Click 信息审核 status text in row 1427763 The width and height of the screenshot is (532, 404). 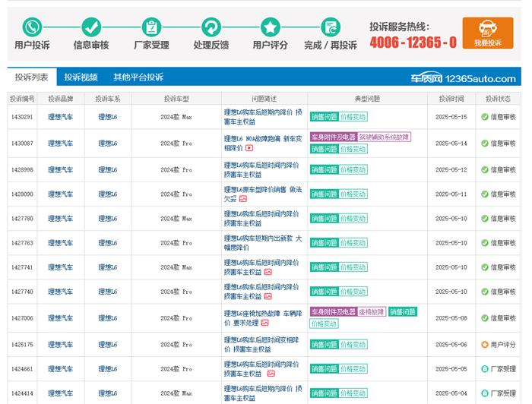point(503,243)
